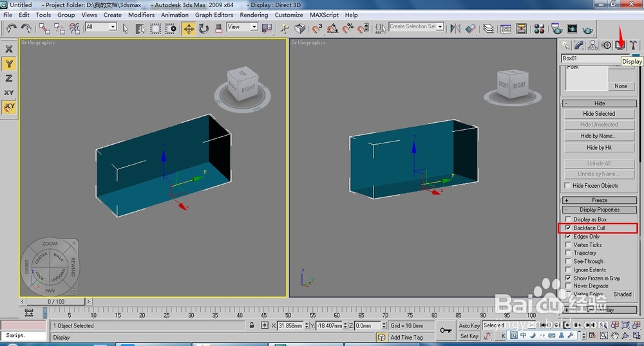The height and width of the screenshot is (346, 644).
Task: Open Rendered Frame Window icon
Action: [x=572, y=28]
